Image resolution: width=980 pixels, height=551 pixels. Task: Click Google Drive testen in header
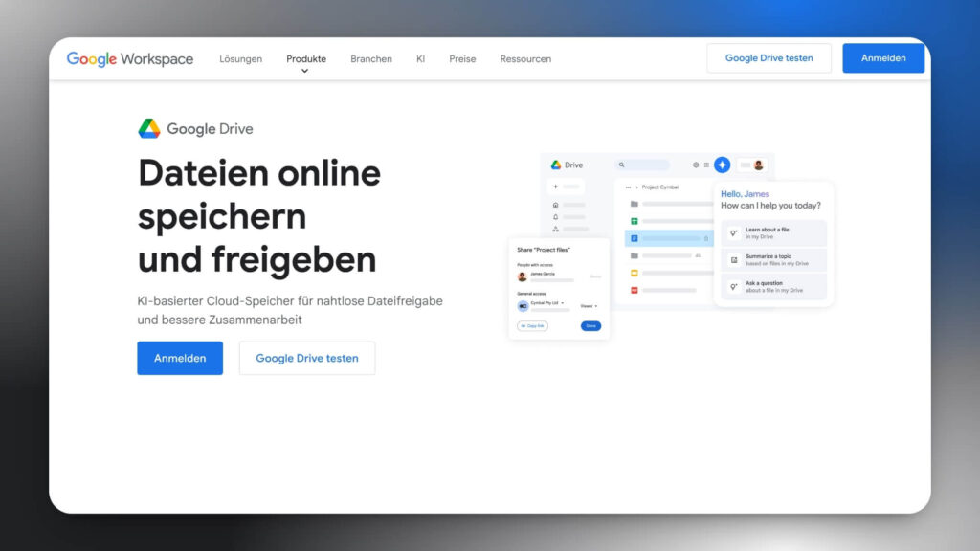click(768, 58)
